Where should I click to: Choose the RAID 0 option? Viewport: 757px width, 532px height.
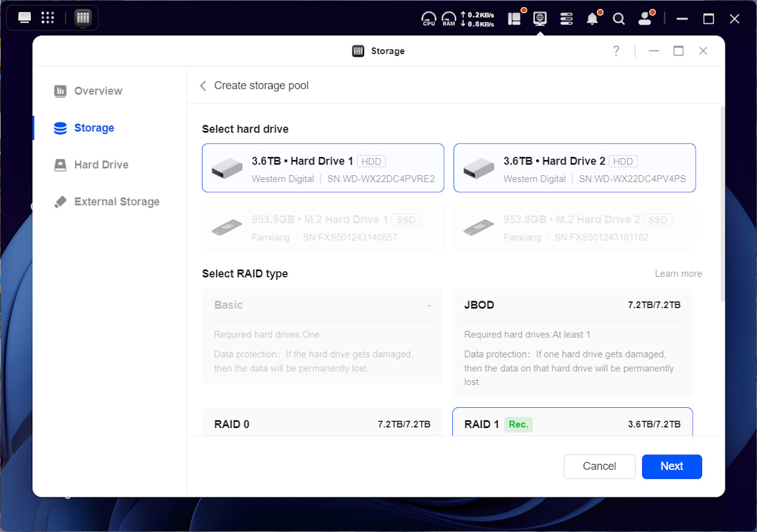point(322,422)
